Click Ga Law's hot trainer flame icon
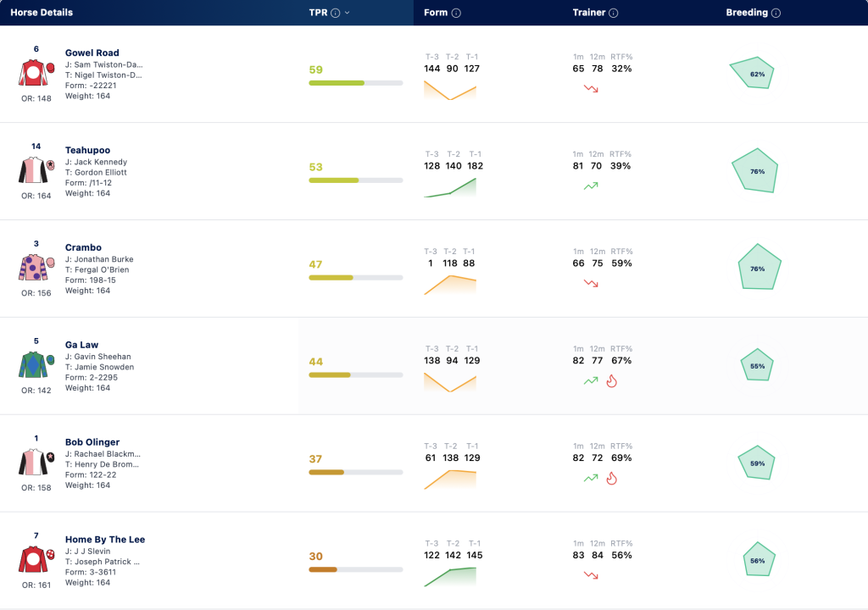The height and width of the screenshot is (610, 868). click(612, 381)
